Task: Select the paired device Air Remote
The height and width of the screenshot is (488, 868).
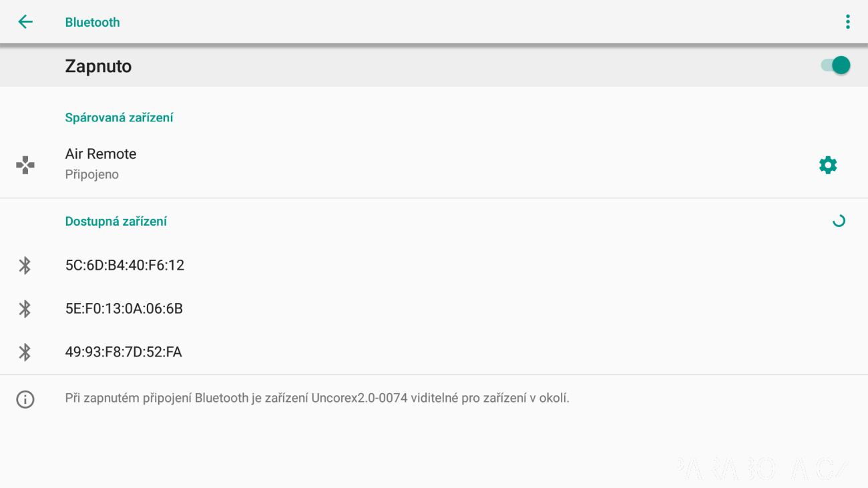Action: click(x=434, y=164)
